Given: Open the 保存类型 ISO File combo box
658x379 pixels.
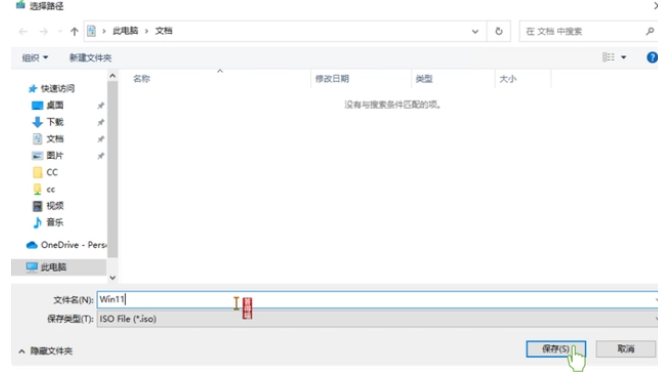Looking at the screenshot, I should pos(378,319).
